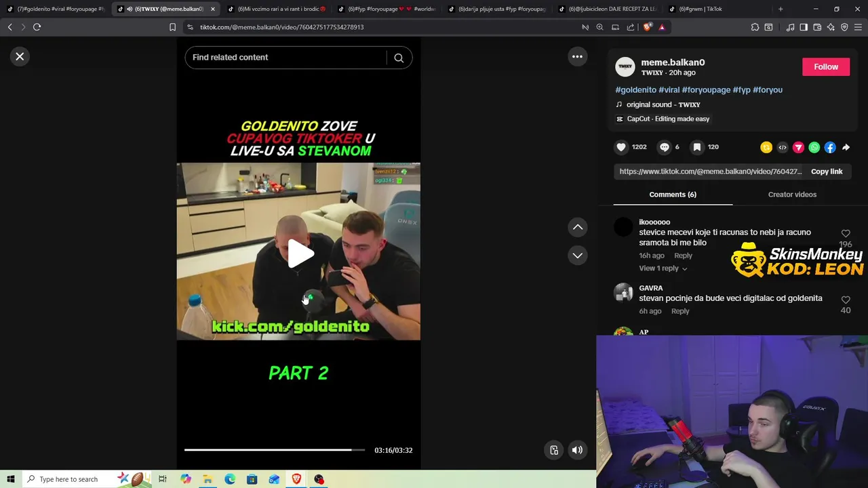Send to friends with red arrow icon
Screen dimensions: 868x488
(798, 147)
